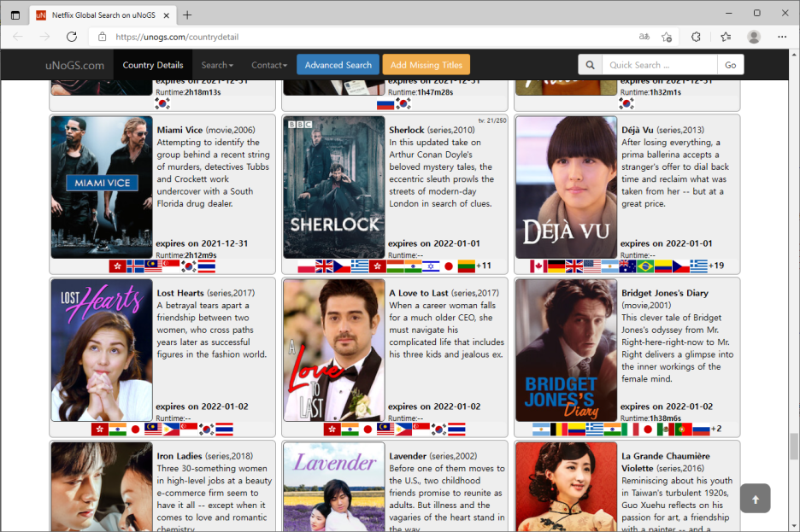Open the Miami Vice title link

coord(179,130)
